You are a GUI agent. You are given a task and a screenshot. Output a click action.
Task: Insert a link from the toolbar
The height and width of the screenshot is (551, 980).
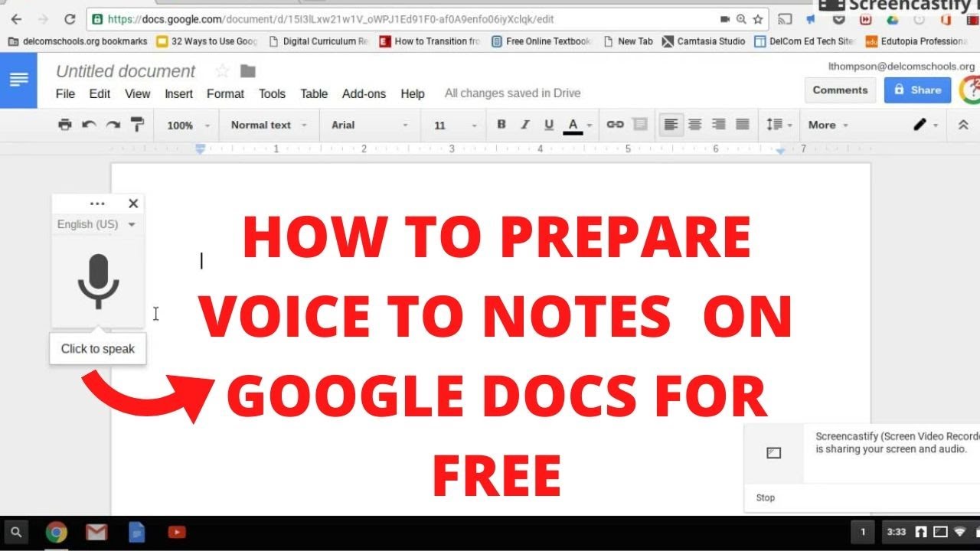(x=615, y=125)
